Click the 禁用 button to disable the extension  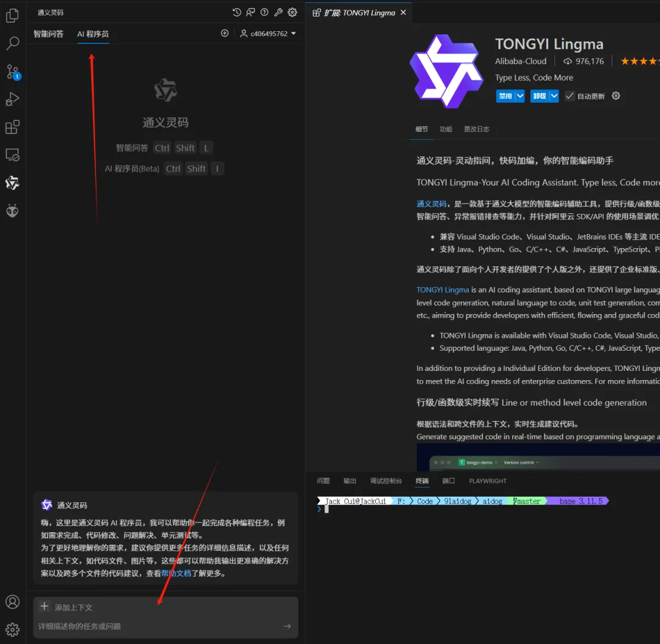(505, 95)
